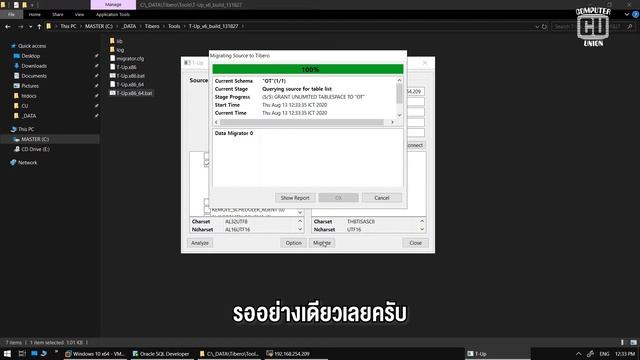This screenshot has width=640, height=360.
Task: Open the Manage contextual tab
Action: 113,4
